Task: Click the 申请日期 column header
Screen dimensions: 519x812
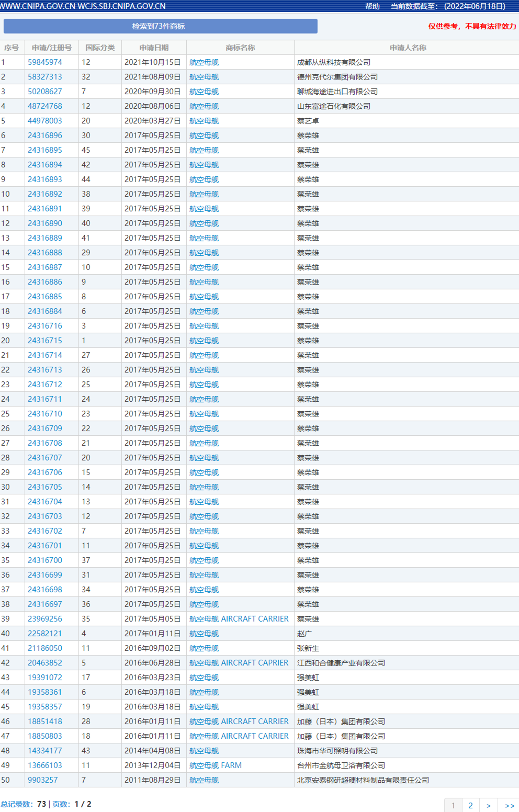Action: (154, 48)
